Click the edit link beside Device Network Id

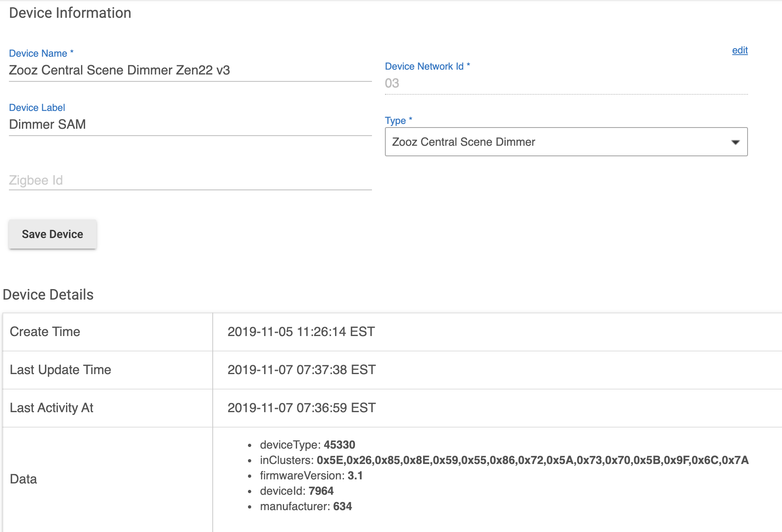click(x=739, y=50)
